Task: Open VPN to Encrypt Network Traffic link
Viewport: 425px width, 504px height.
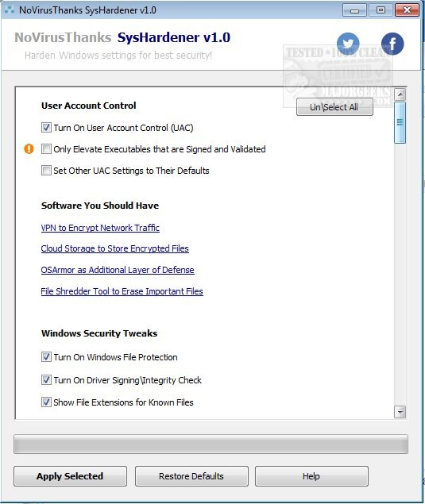Action: pos(100,228)
